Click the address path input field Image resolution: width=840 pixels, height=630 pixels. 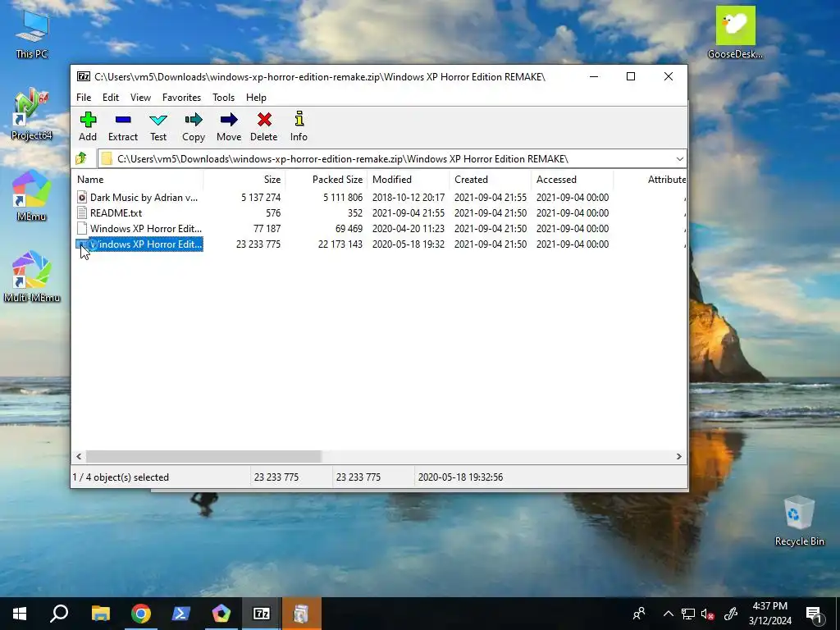click(x=386, y=159)
